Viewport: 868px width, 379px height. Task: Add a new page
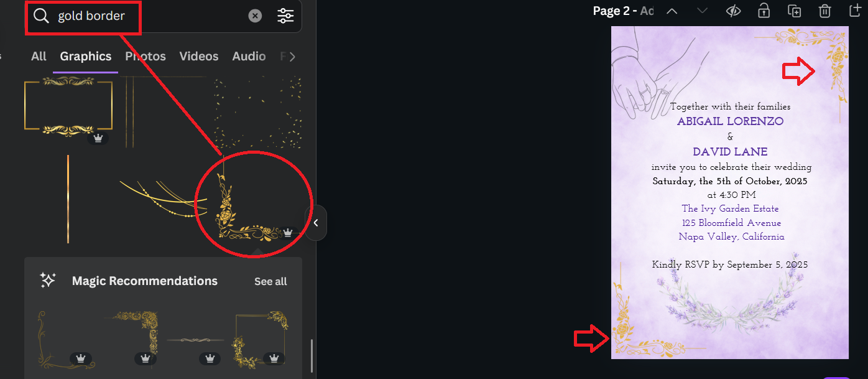(x=855, y=11)
